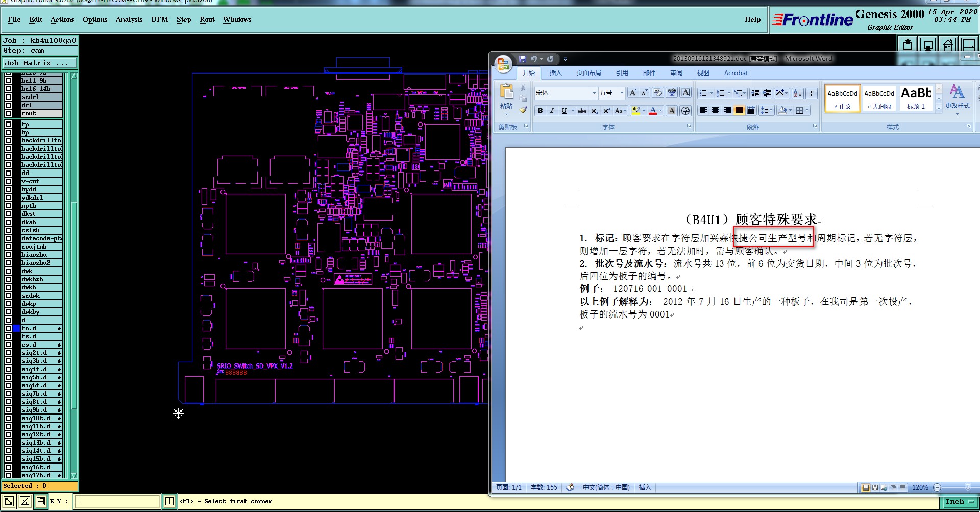Open the Actions menu in Genesis
Screen dimensions: 980x512
(62, 19)
